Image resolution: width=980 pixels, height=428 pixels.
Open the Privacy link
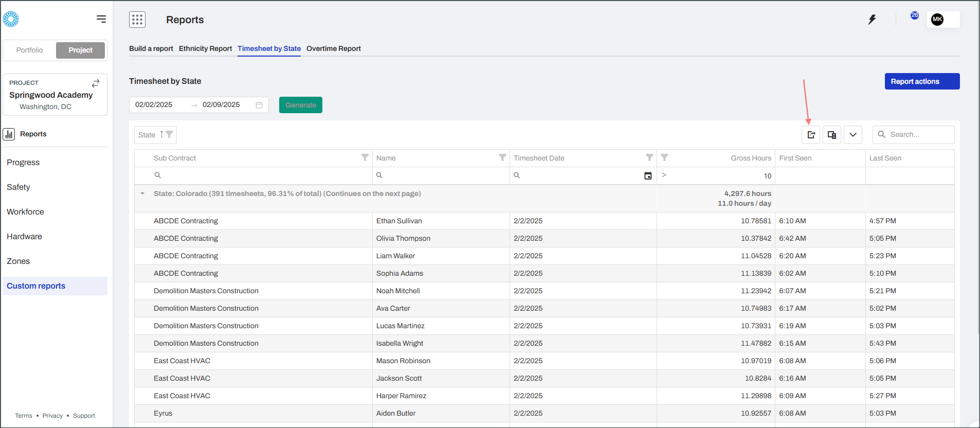[x=52, y=416]
